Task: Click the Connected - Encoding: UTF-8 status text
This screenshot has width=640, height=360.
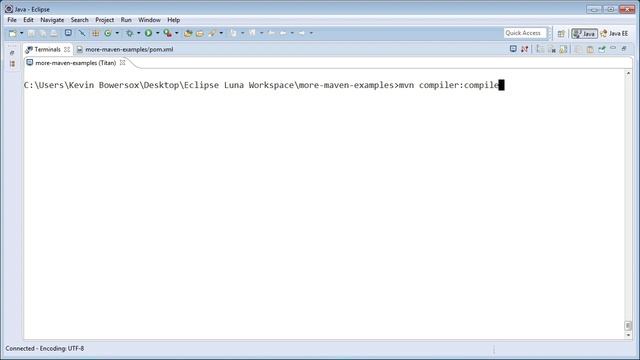Action: click(44, 349)
